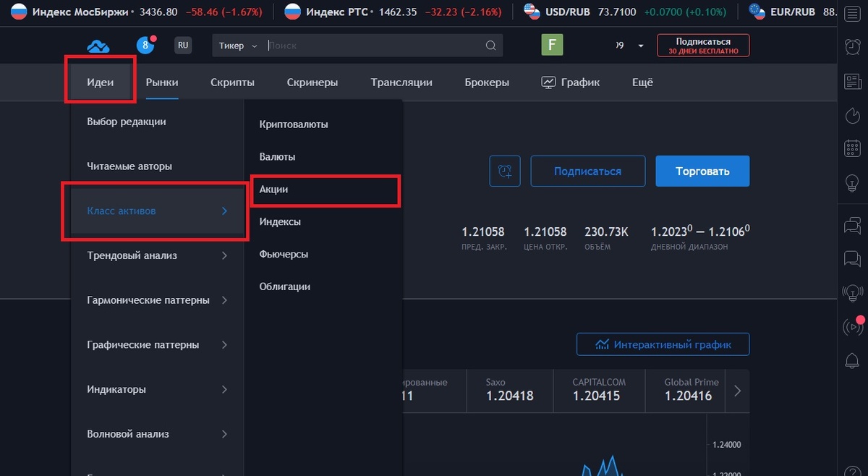Click the outlined Подписаться button
The image size is (868, 476).
[x=587, y=171]
